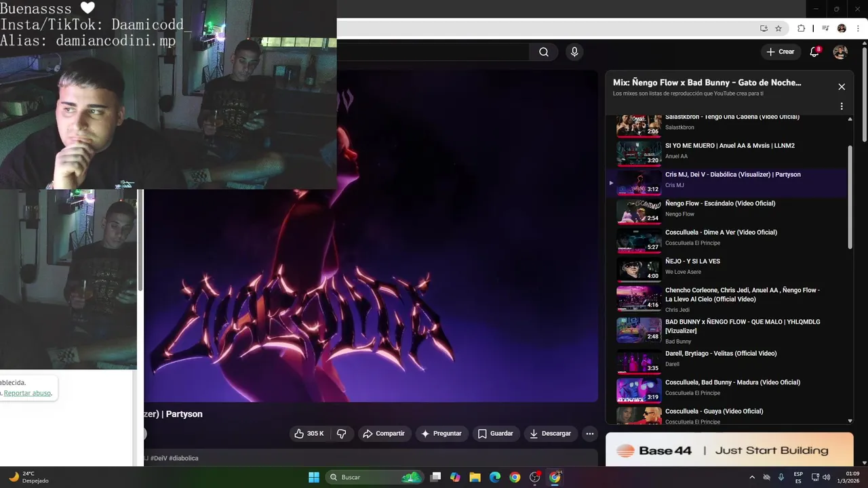Viewport: 868px width, 488px height.
Task: Open YouTube notifications bell
Action: (815, 52)
